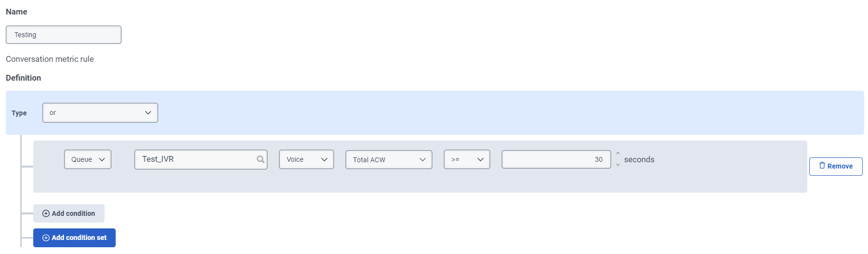Image resolution: width=868 pixels, height=254 pixels.
Task: Click the Name field containing Testing
Action: pyautogui.click(x=64, y=35)
